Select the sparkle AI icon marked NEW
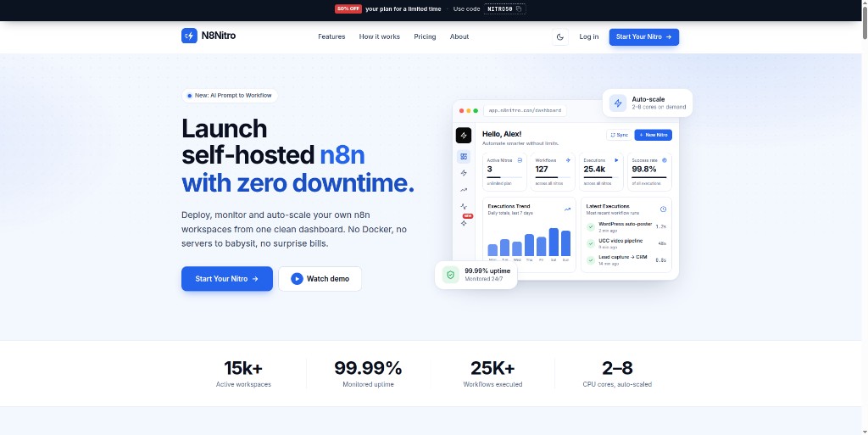Viewport: 868px width, 435px height. coord(464,223)
